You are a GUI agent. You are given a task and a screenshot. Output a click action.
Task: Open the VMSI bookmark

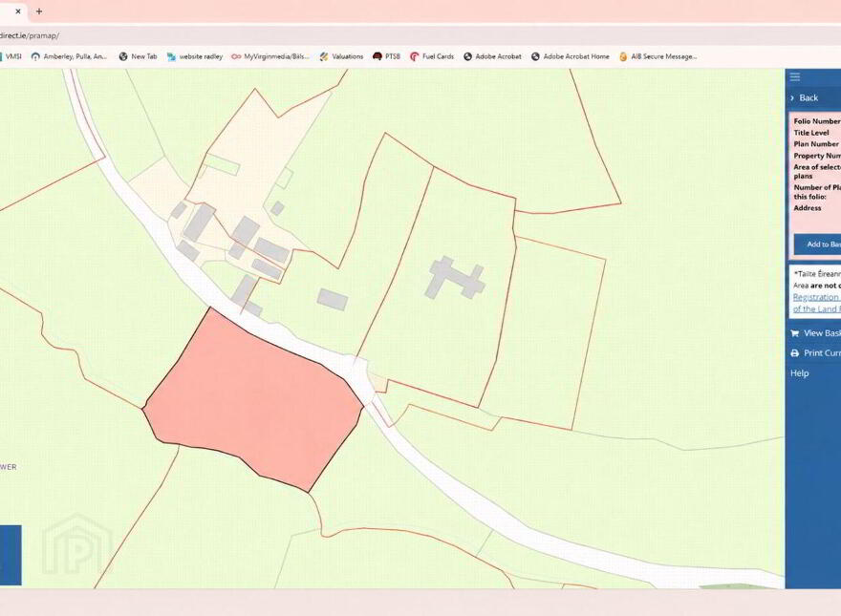(11, 56)
